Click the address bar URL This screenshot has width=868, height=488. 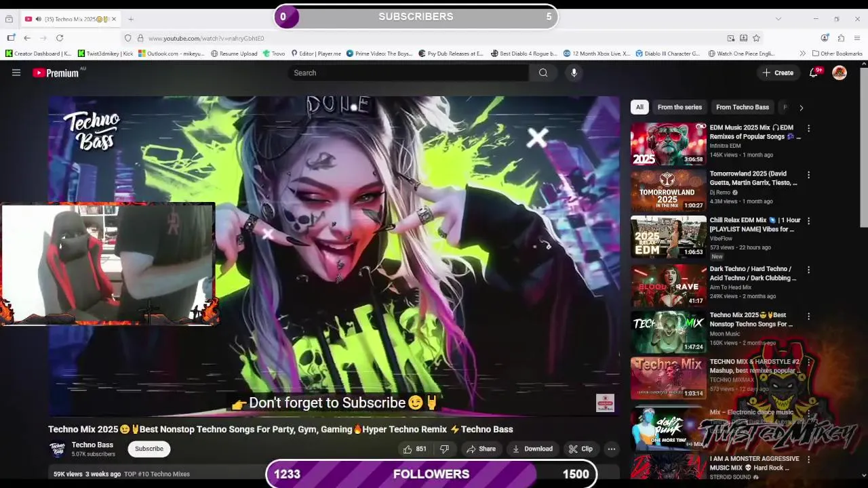tap(206, 38)
